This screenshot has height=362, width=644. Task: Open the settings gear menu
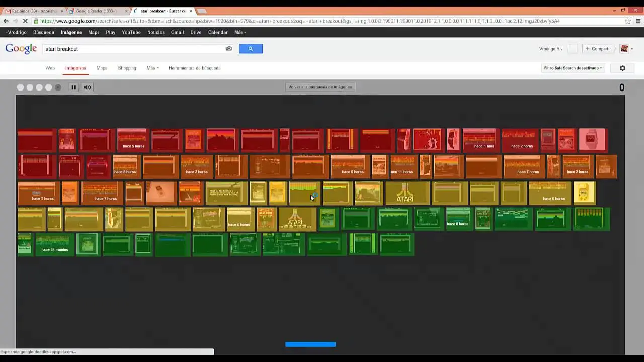(x=622, y=68)
